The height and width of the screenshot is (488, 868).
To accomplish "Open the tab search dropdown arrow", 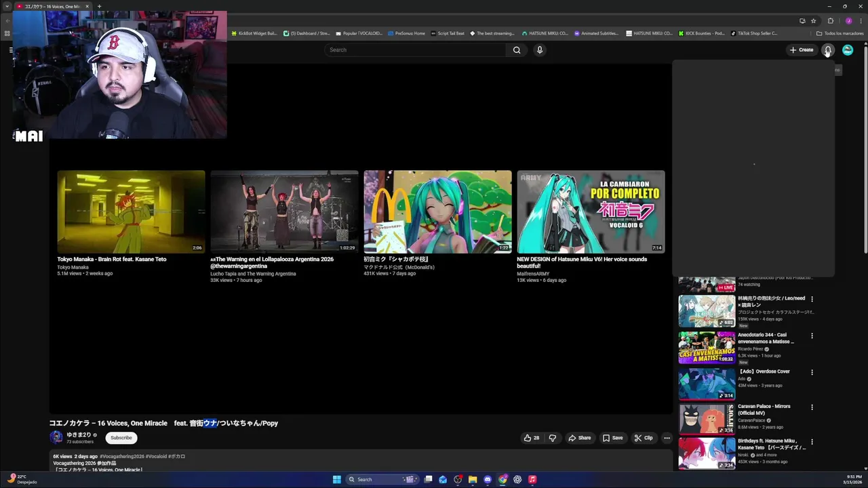I will click(x=7, y=6).
